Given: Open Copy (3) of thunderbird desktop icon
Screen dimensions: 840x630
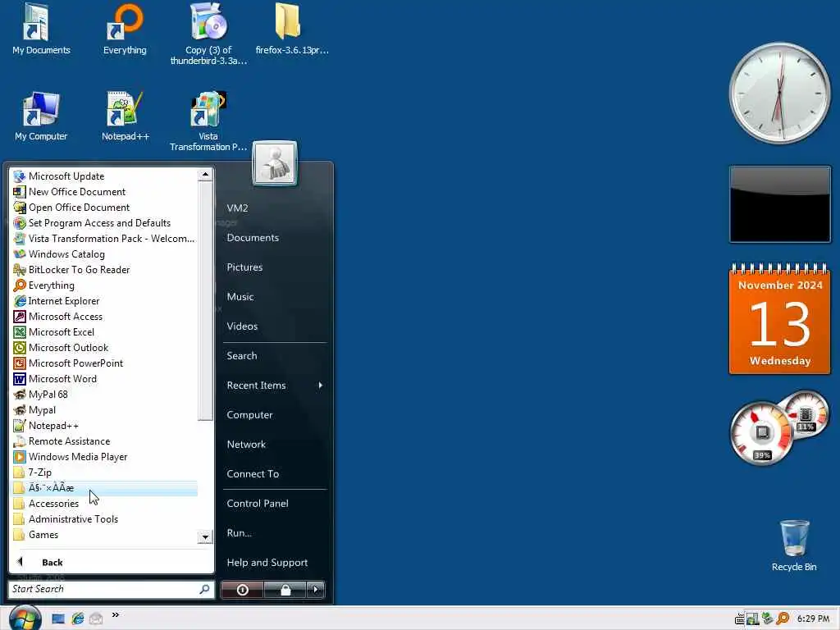Looking at the screenshot, I should (208, 33).
